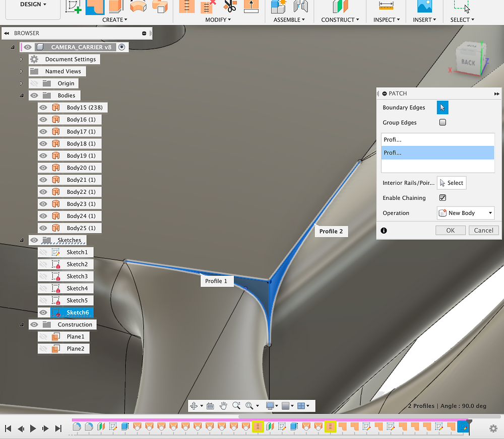Click the timeline end marker
504x439 pixels.
point(469,426)
